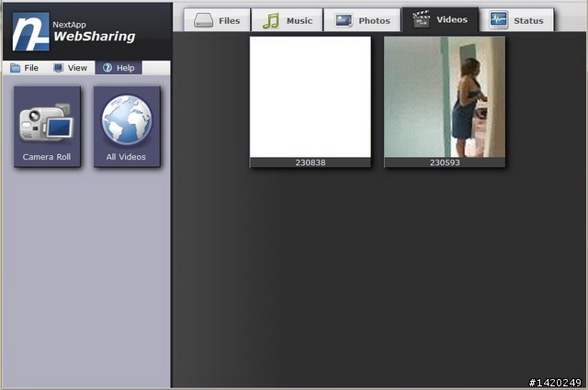The height and width of the screenshot is (390, 588).
Task: Switch to the Photos tab
Action: coord(362,20)
